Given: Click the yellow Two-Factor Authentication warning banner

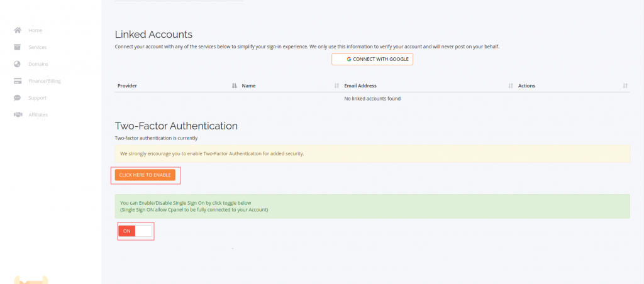Looking at the screenshot, I should (372, 153).
